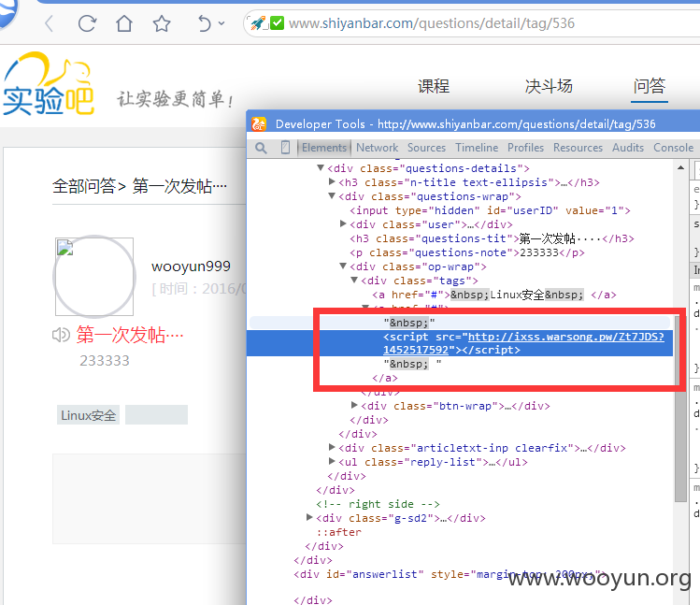Screen dimensions: 700x605
Task: Open dropdown next to undo arrow
Action: point(221,23)
